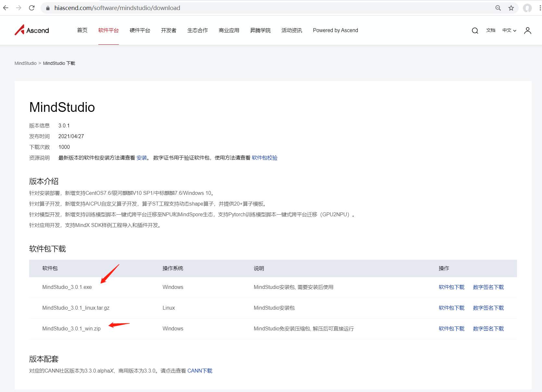Bookmark this page with the star icon
Viewport: 542px width, 392px height.
(511, 8)
